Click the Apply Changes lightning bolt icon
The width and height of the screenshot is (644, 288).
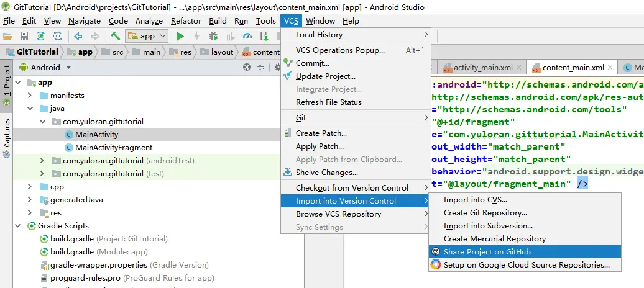[196, 36]
